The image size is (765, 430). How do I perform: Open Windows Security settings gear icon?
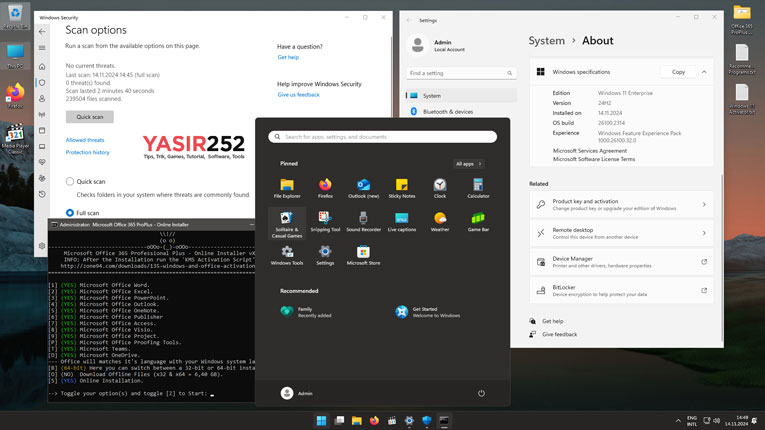point(42,246)
